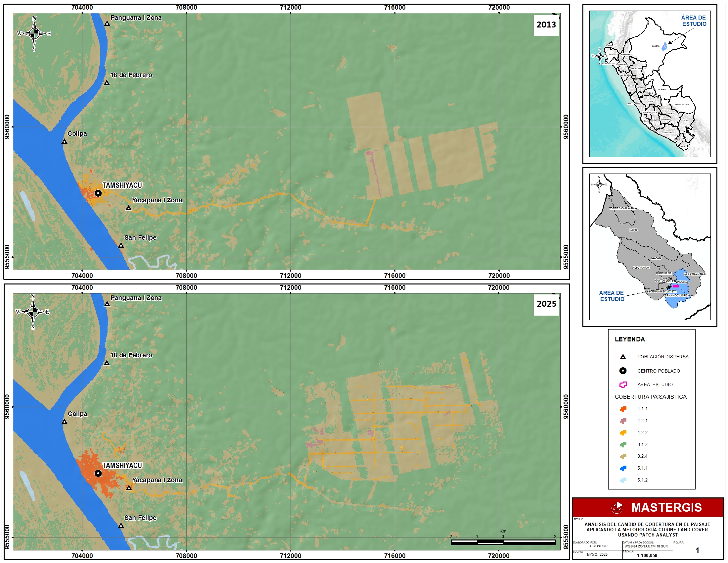This screenshot has width=728, height=563.
Task: Click the Población Dispersa legend triangle
Action: click(x=623, y=357)
